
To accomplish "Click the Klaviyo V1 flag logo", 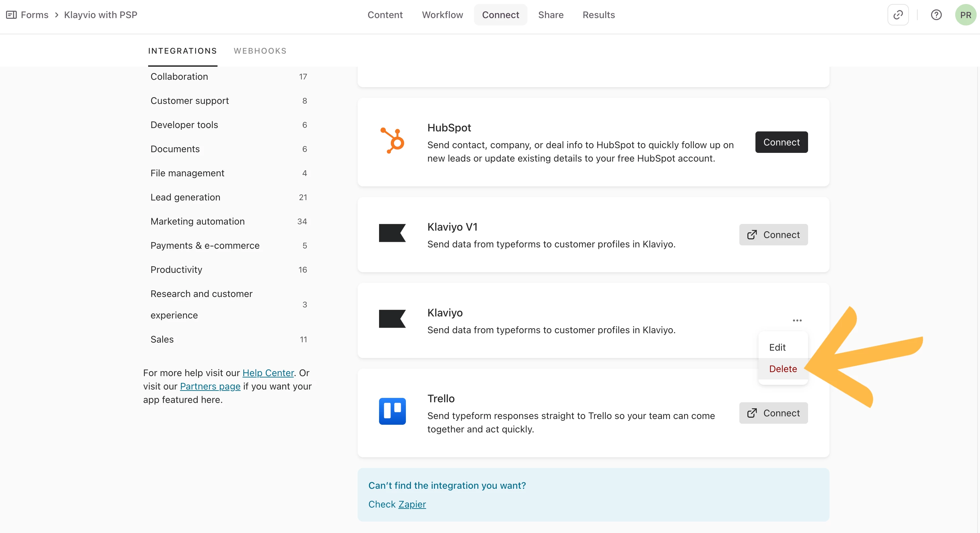I will 392,233.
